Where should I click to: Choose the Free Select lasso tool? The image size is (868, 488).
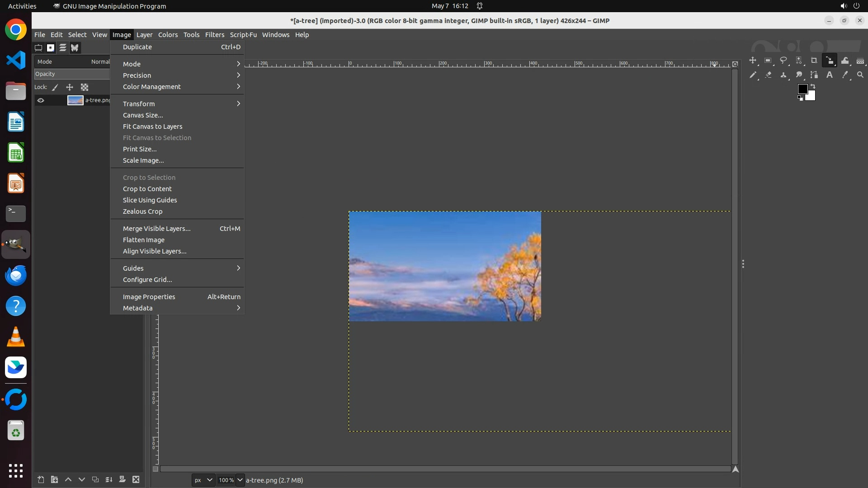[x=783, y=61]
